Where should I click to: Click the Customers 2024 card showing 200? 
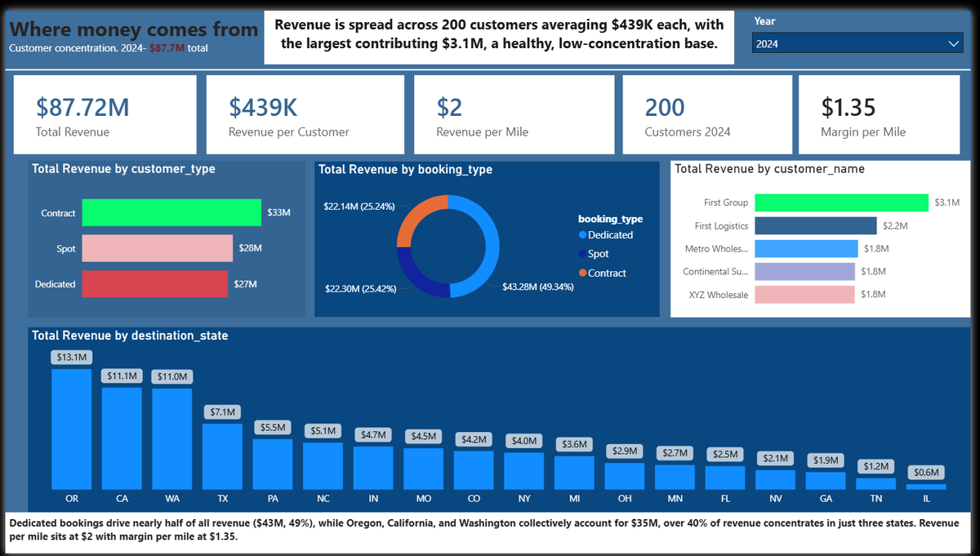707,115
